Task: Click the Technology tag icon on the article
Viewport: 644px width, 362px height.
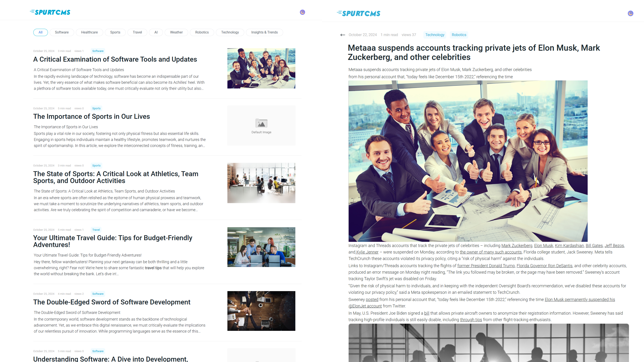Action: [435, 35]
